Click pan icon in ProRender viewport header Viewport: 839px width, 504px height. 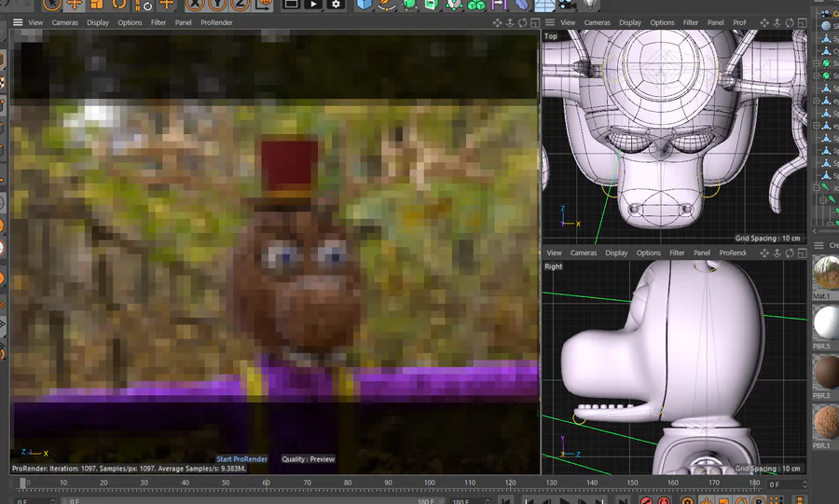click(497, 22)
